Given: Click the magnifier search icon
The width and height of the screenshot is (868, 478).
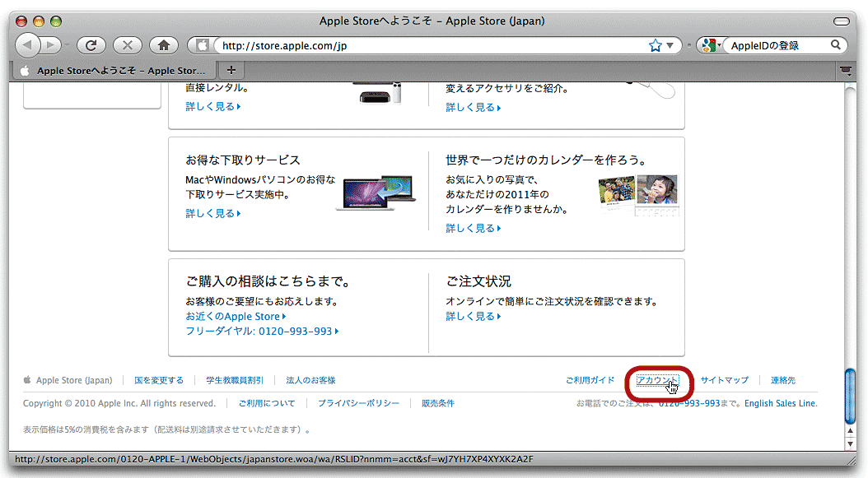Looking at the screenshot, I should coord(835,44).
